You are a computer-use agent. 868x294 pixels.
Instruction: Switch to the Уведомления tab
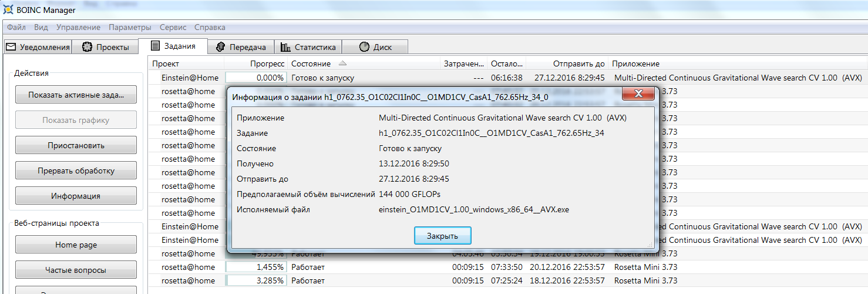coord(38,47)
